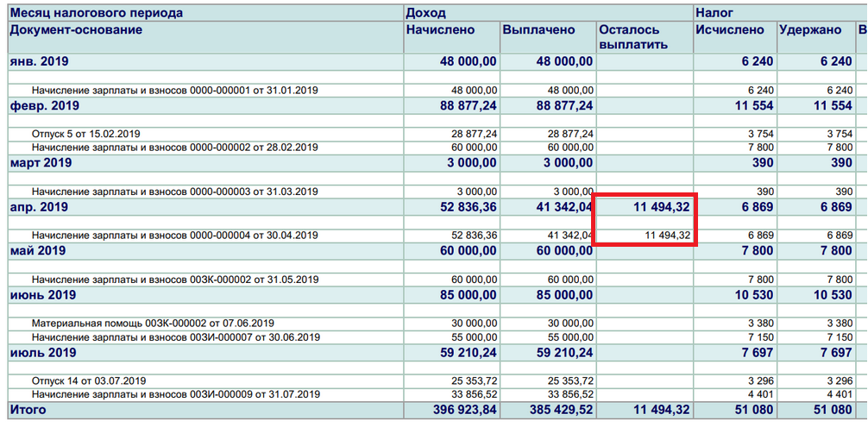Open document Отпуск 5 от 15.02.2019
This screenshot has height=434, width=868.
85,134
